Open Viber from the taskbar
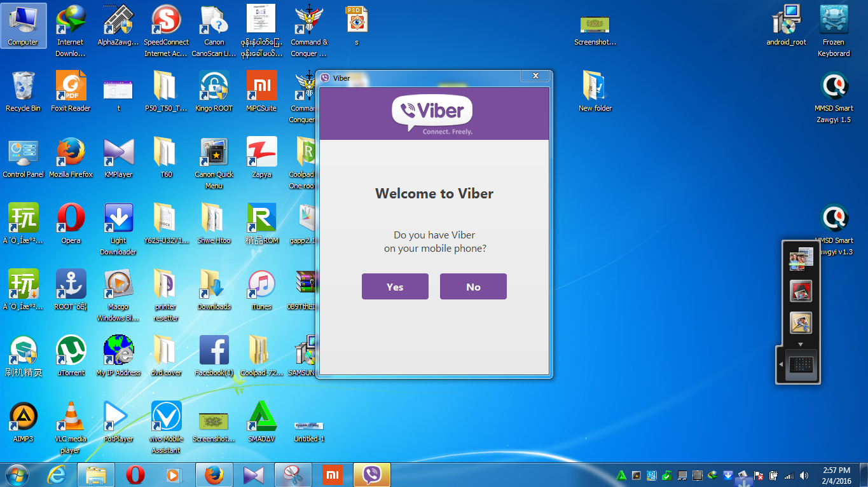Image resolution: width=868 pixels, height=487 pixels. click(371, 474)
